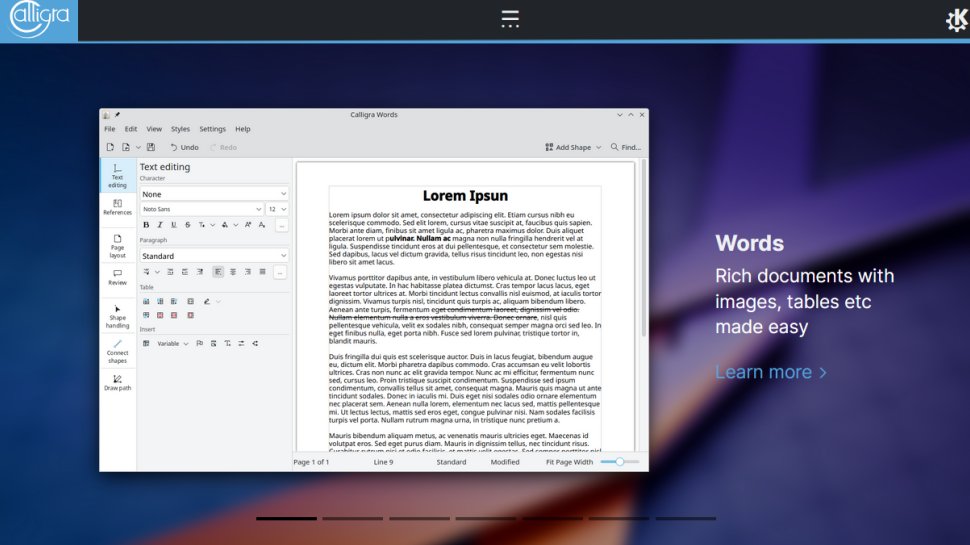
Task: Click the Redo button
Action: pos(223,147)
